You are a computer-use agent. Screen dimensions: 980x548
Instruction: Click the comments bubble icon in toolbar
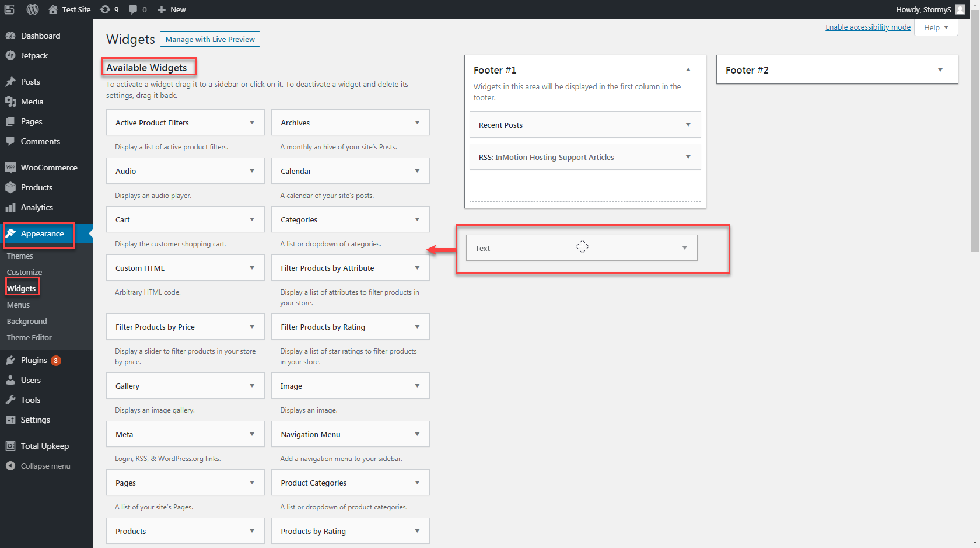pos(133,9)
